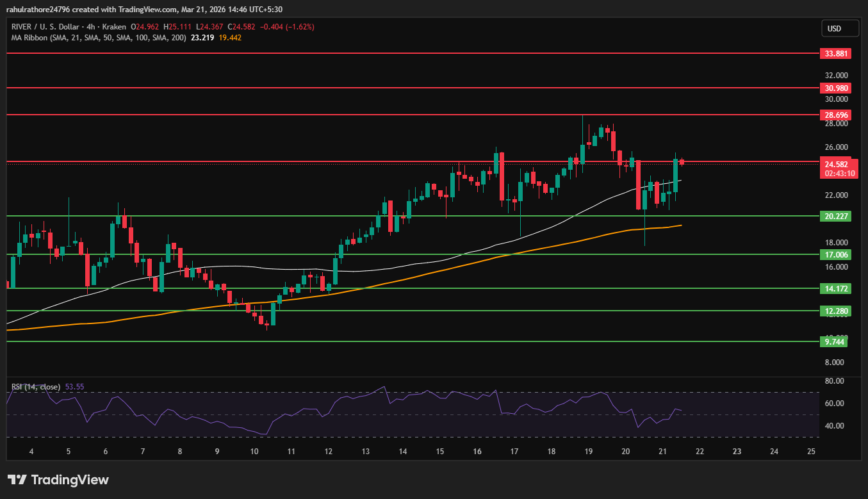Select the 28.696 resistance price label

pos(835,115)
